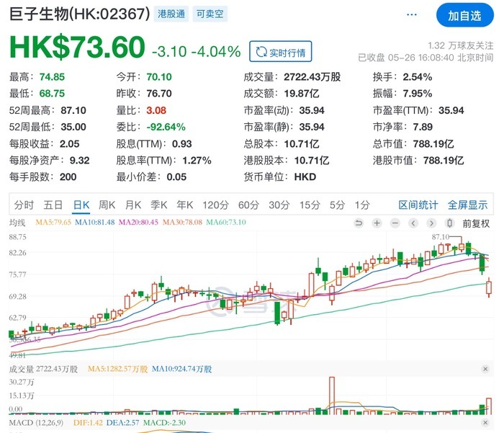This screenshot has width=504, height=433.
Task: Switch to the 30分 chart tab
Action: click(279, 205)
